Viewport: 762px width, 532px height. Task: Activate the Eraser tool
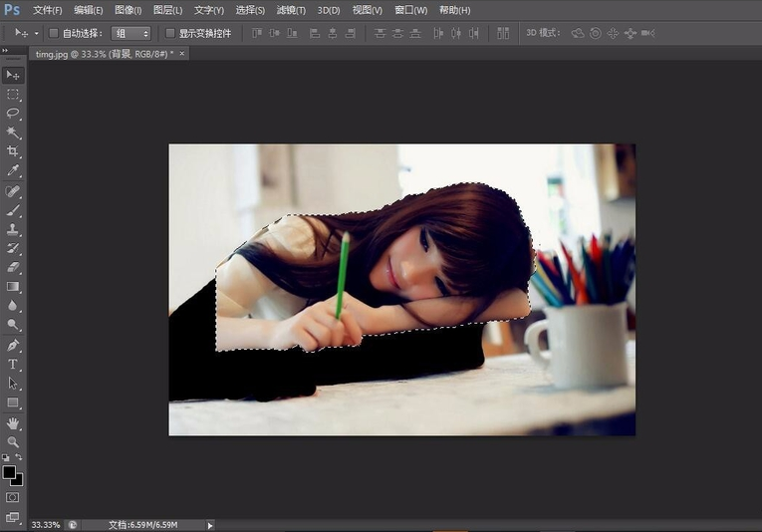coord(13,267)
